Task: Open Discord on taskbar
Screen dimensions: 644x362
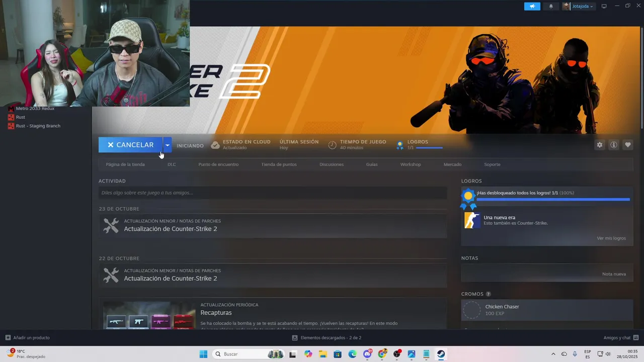Action: pyautogui.click(x=367, y=354)
